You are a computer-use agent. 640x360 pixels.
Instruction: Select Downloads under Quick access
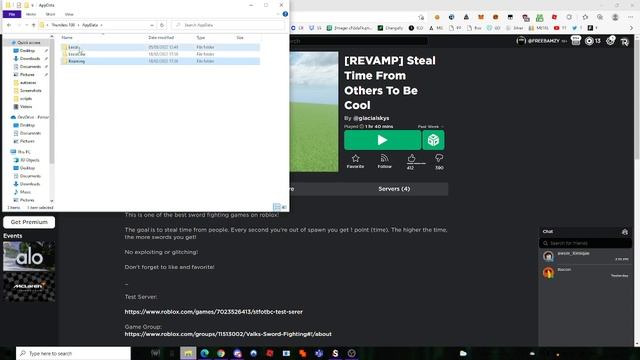30,59
